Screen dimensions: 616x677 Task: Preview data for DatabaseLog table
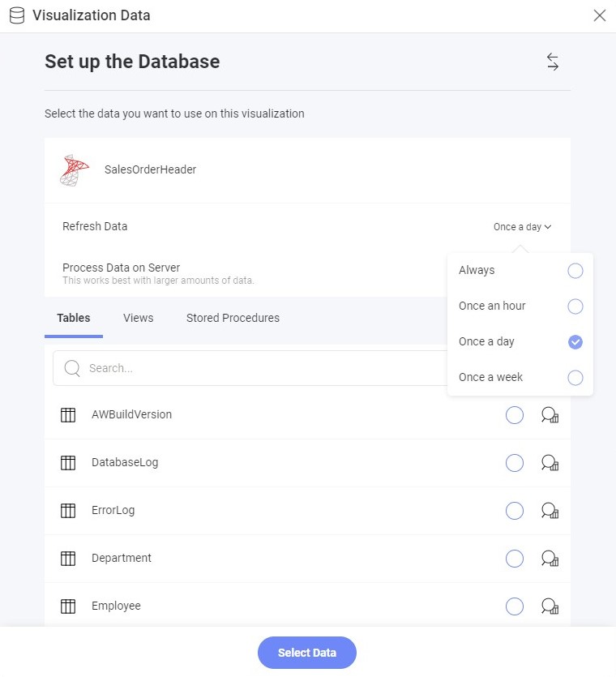pos(550,463)
